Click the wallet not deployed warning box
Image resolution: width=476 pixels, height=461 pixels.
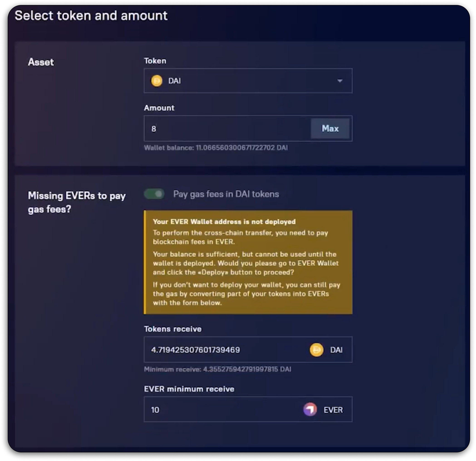(x=248, y=262)
